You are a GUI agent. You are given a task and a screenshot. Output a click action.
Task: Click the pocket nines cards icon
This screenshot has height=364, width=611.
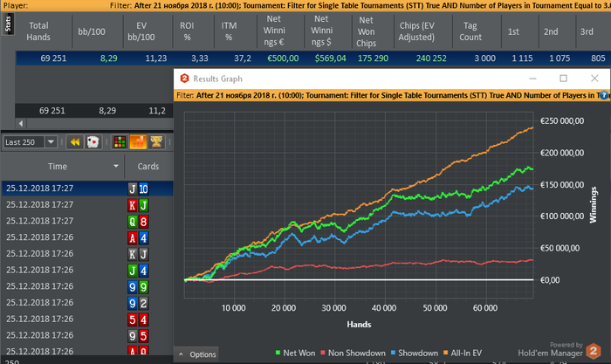[x=138, y=287]
